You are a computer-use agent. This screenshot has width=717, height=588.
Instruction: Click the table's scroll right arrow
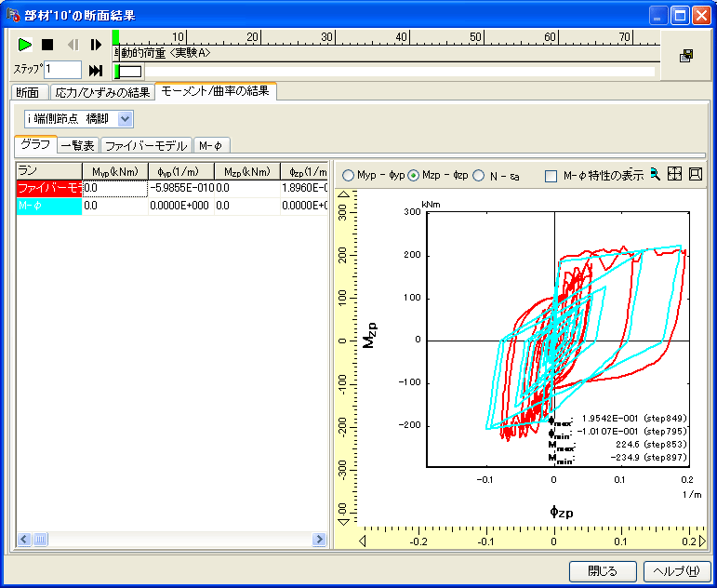pyautogui.click(x=319, y=540)
